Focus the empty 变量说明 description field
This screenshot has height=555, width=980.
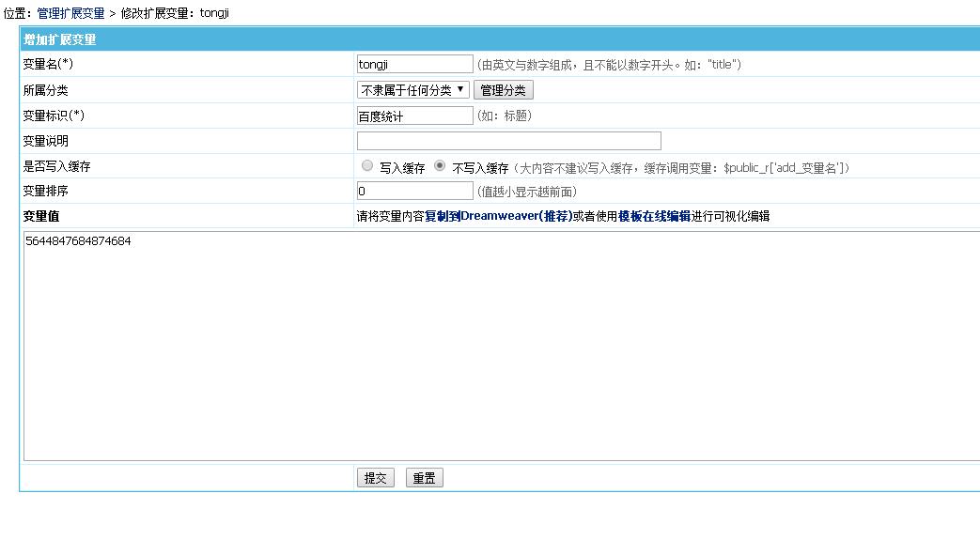point(507,140)
